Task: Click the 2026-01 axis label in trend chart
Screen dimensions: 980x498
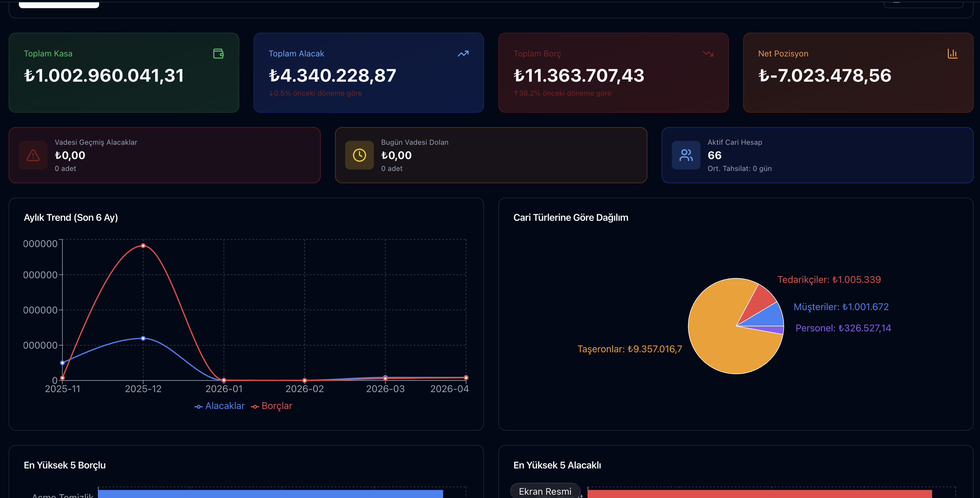Action: pyautogui.click(x=224, y=389)
